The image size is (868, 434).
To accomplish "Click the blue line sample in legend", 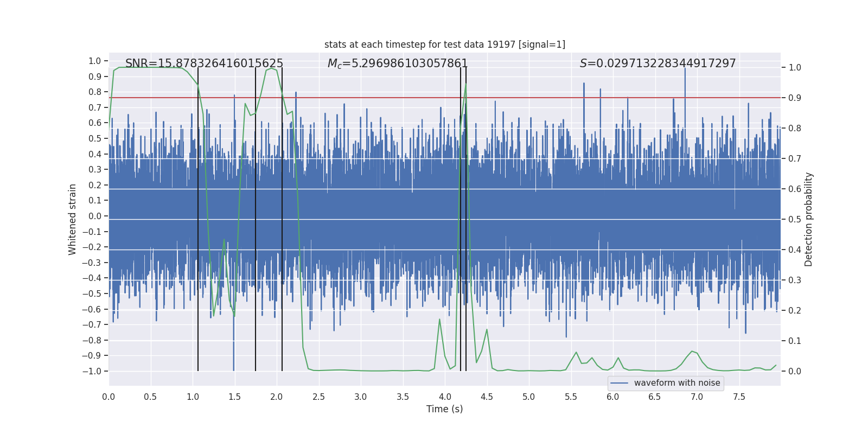I will 620,383.
